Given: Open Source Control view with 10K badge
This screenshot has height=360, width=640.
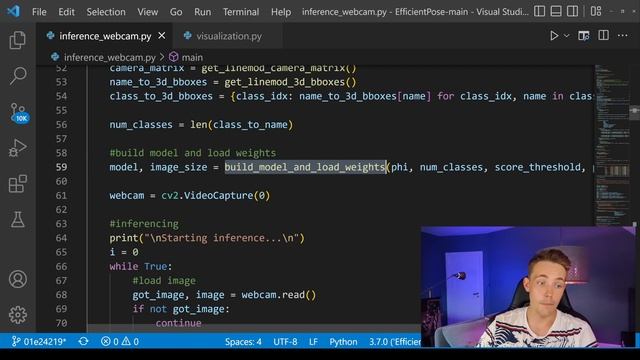Looking at the screenshot, I should pyautogui.click(x=19, y=113).
